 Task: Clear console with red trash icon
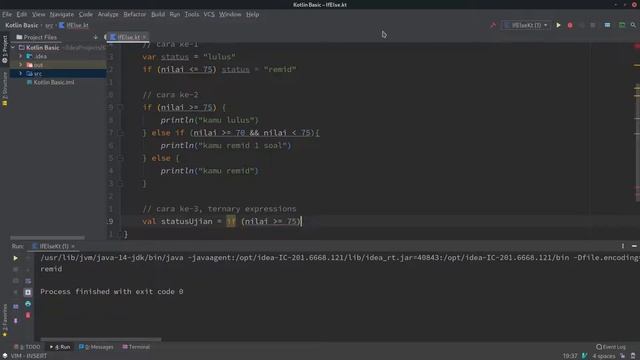click(28, 315)
